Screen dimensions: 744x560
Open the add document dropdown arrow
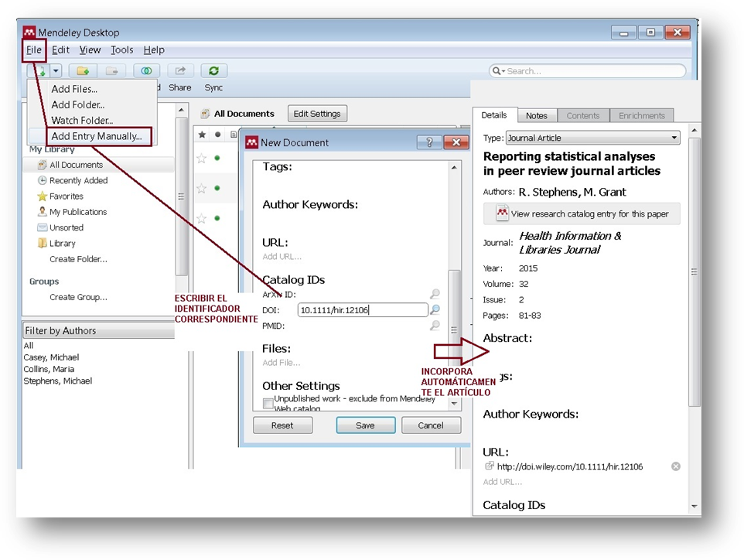pyautogui.click(x=56, y=71)
